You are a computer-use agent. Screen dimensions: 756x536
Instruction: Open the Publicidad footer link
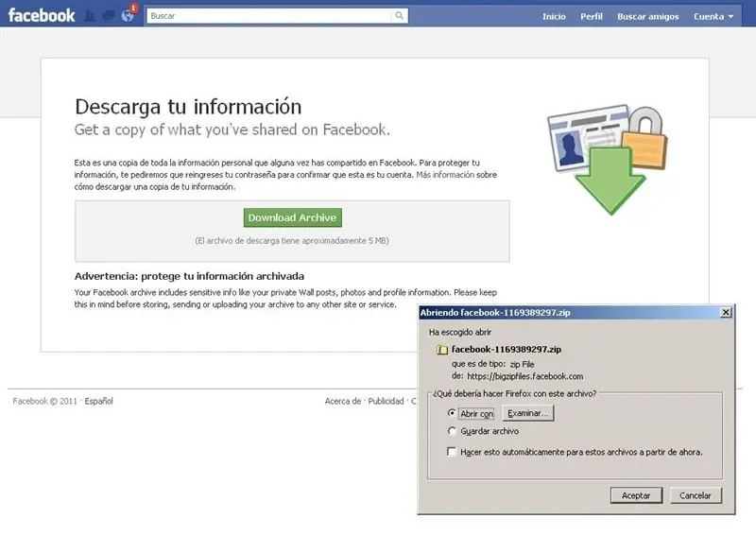tap(386, 401)
